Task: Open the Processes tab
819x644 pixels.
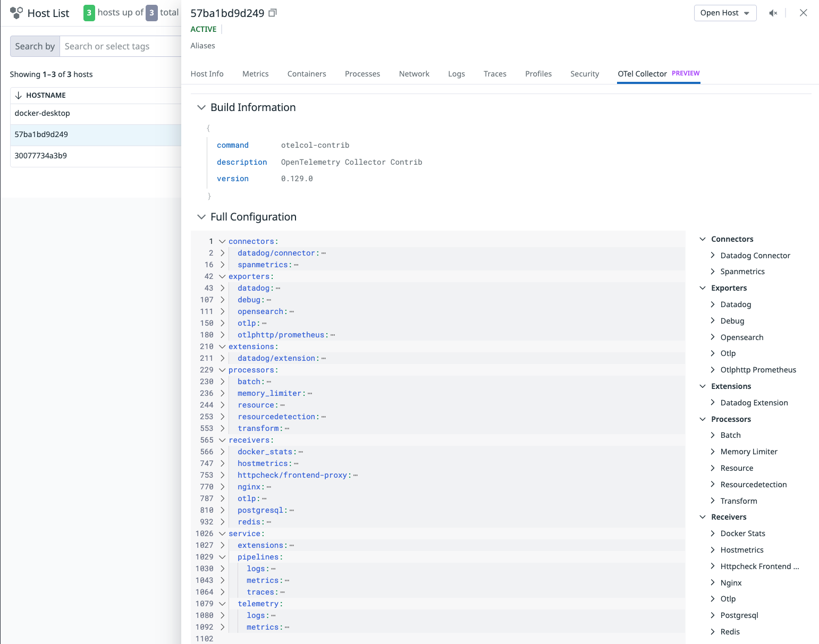Action: coord(362,74)
